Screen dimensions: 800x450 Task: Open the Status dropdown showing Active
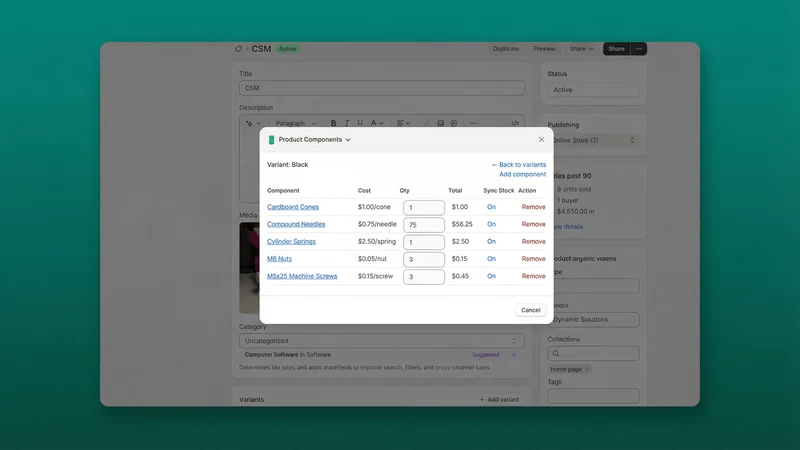click(593, 90)
